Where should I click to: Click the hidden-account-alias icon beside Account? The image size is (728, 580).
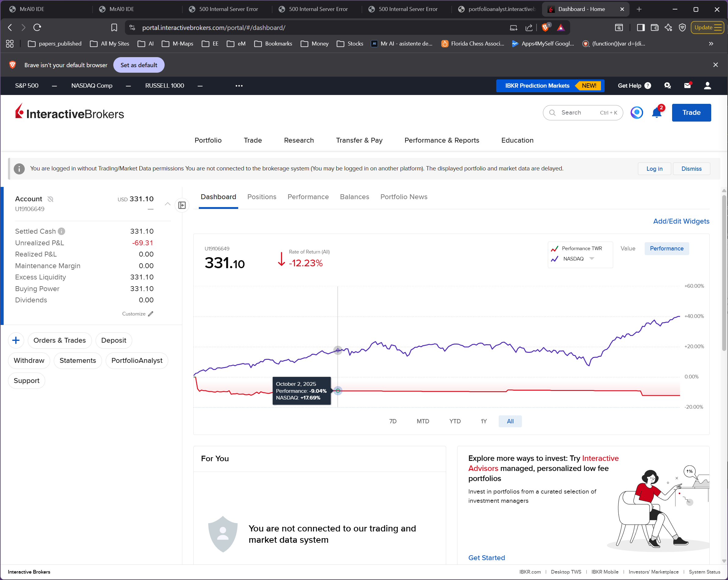point(50,199)
